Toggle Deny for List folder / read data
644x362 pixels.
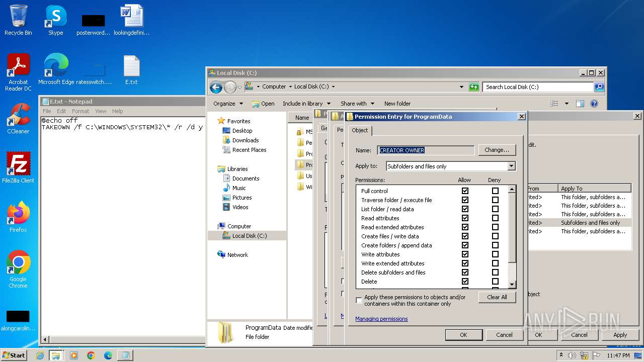[x=495, y=209]
